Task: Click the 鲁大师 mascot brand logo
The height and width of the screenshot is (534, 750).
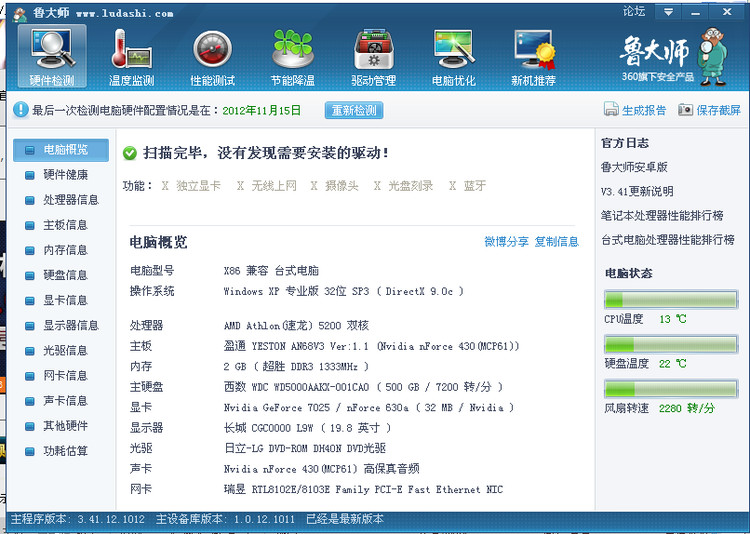Action: (673, 56)
